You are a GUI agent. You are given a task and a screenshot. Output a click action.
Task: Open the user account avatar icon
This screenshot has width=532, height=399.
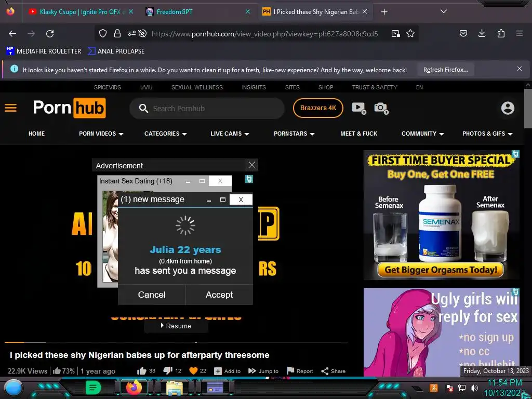[x=508, y=108]
